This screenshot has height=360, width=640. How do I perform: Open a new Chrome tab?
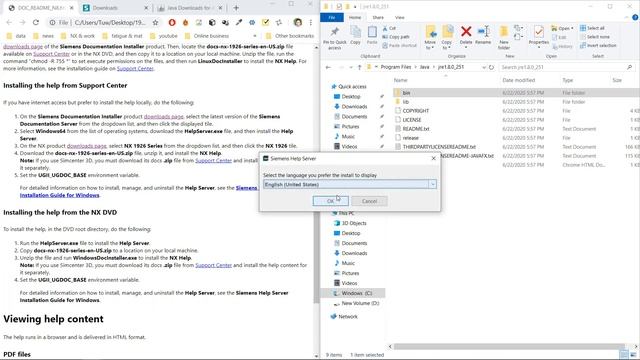pyautogui.click(x=236, y=8)
